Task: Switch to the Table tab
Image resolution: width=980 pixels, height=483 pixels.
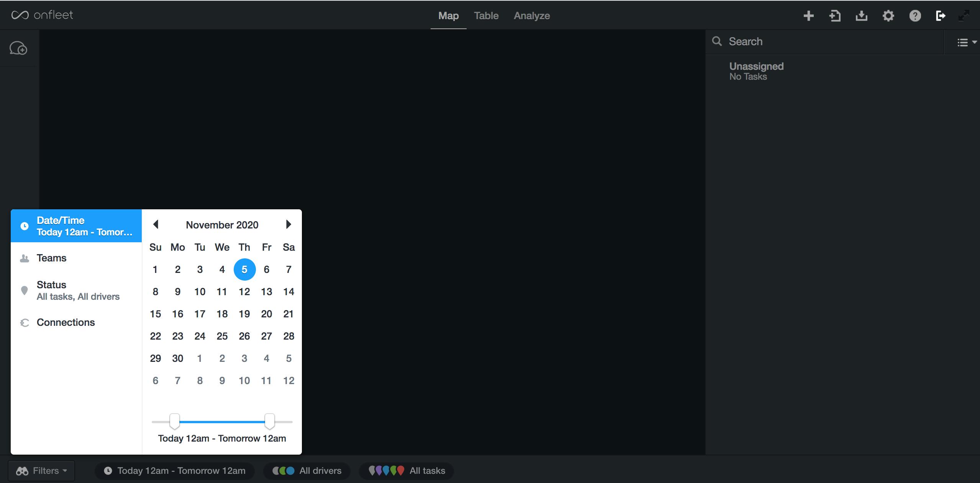Action: point(486,16)
